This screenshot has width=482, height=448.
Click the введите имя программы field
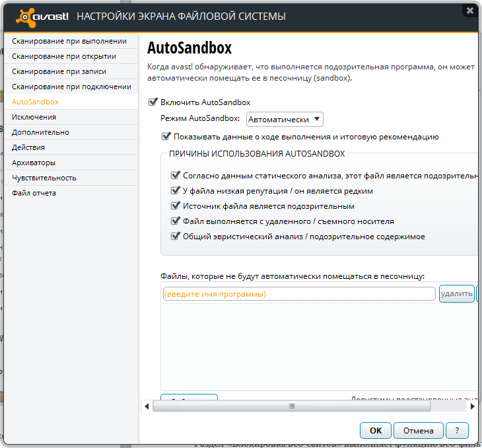(x=299, y=294)
